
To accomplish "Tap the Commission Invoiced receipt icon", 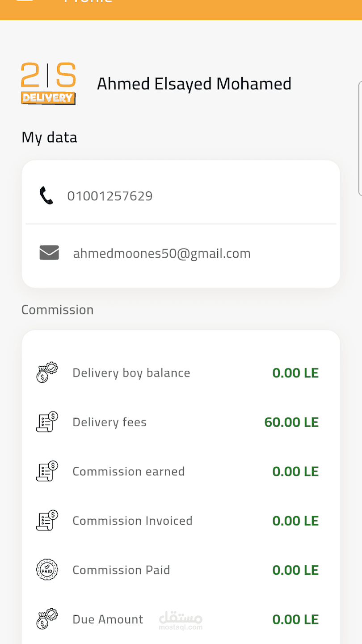I will coord(47,521).
